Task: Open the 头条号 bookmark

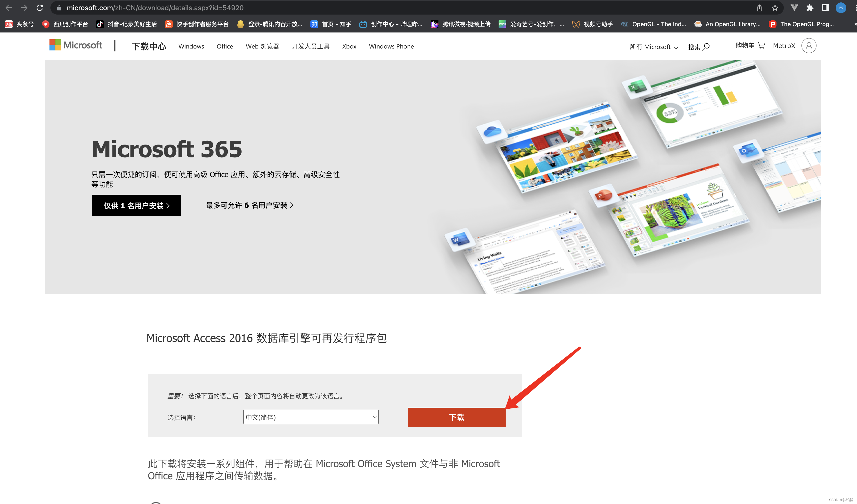Action: pos(19,24)
